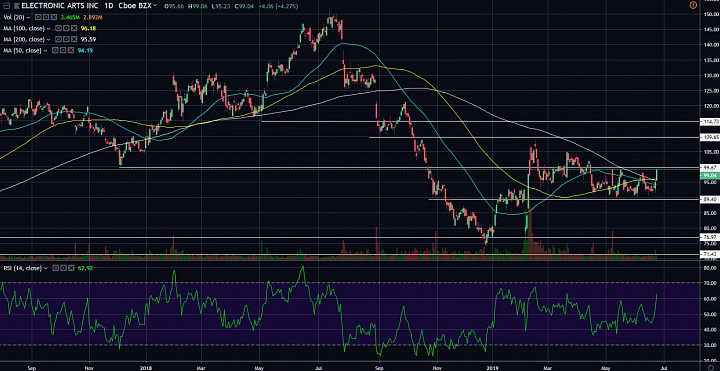The image size is (720, 371).
Task: Click the 70.00 level on the RSI scale
Action: click(x=710, y=283)
